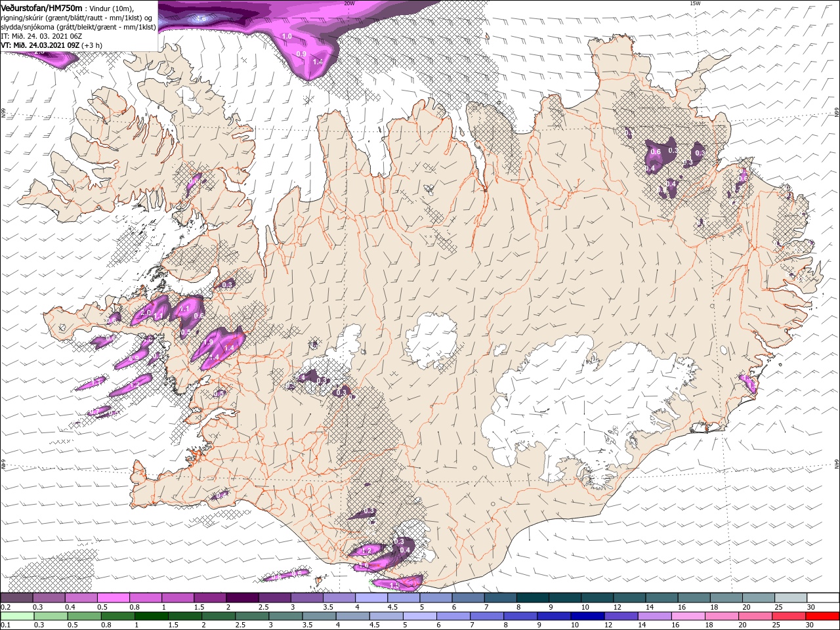Viewport: 840px width, 630px height.
Task: Select the dark mauve 0.2 swatch in upper legend
Action: (16, 597)
